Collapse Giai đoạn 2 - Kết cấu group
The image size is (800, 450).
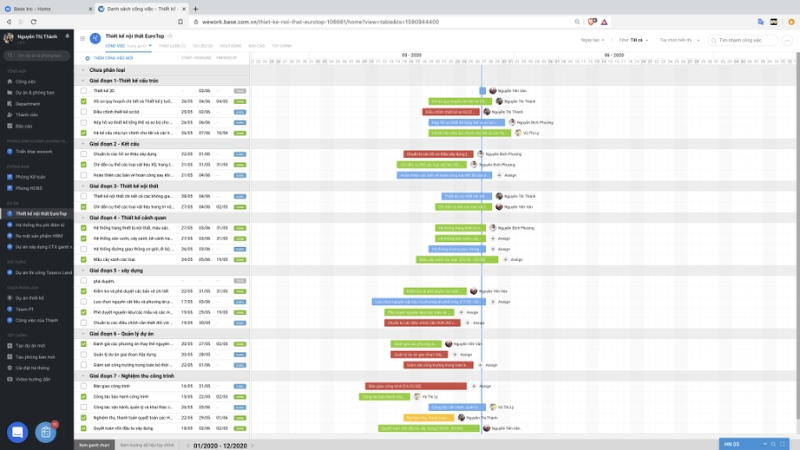(83, 143)
